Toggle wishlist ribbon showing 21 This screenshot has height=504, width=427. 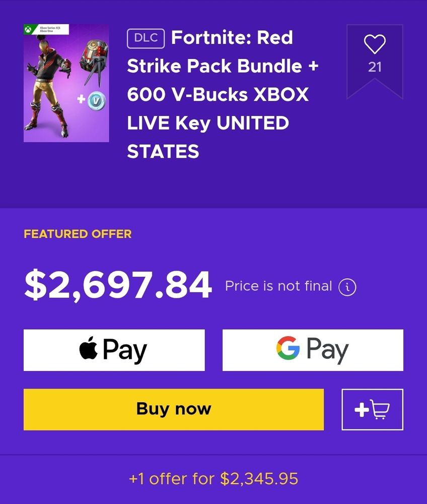tap(375, 61)
